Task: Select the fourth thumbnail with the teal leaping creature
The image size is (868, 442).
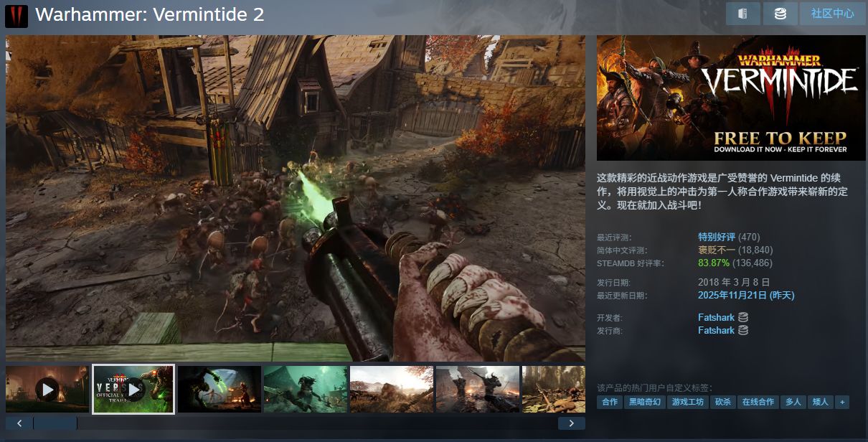Action: click(x=306, y=389)
